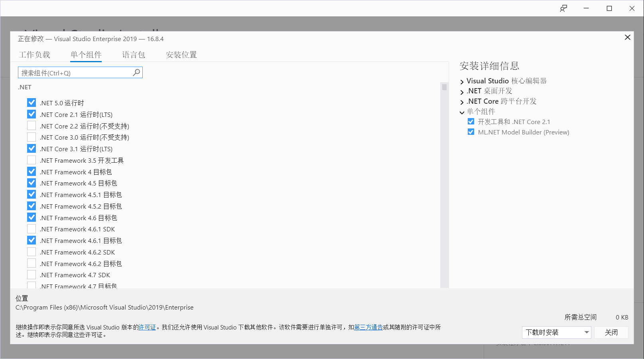644x359 pixels.
Task: Uncheck .NET 5.0 运行时
Action: point(32,102)
